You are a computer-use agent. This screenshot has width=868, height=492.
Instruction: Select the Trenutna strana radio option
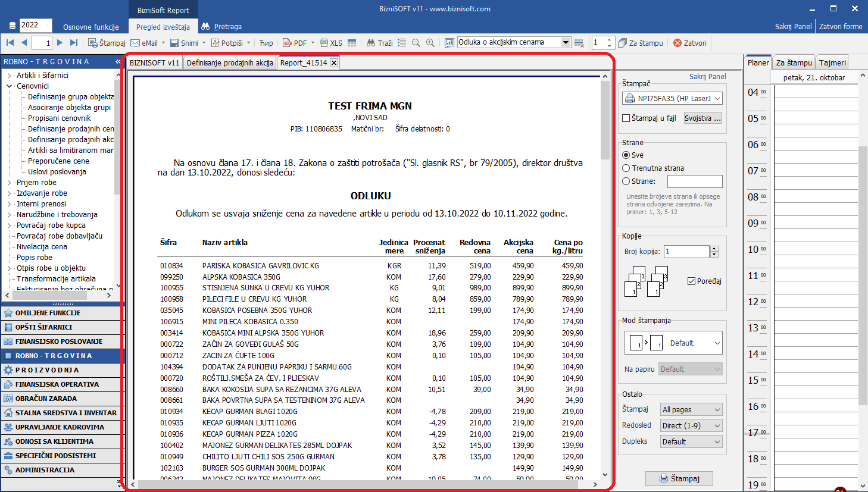626,168
